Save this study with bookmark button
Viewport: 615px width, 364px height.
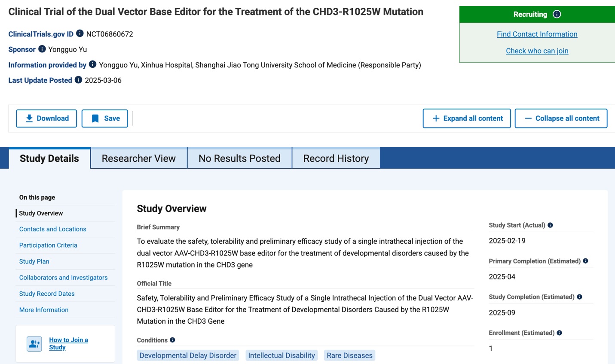pyautogui.click(x=105, y=118)
